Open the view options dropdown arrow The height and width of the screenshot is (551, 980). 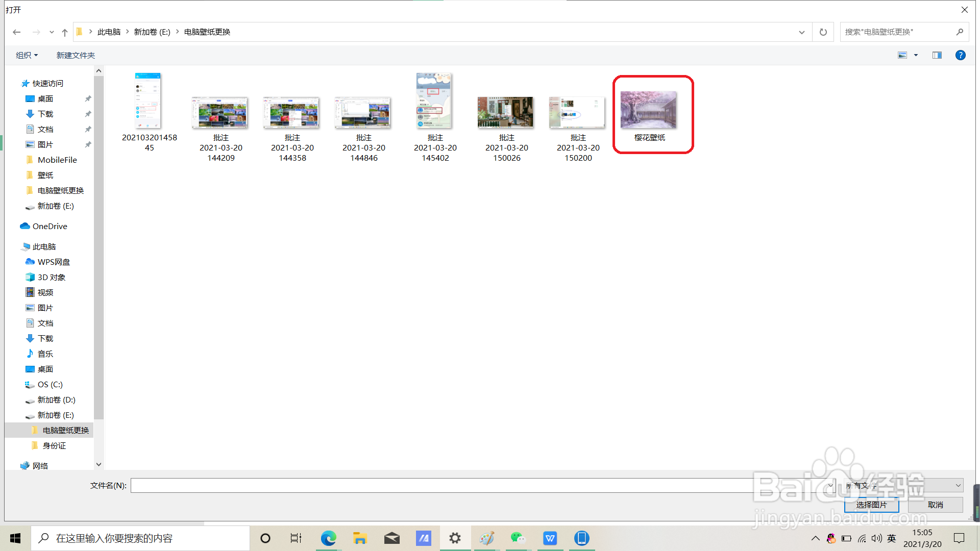pos(916,55)
